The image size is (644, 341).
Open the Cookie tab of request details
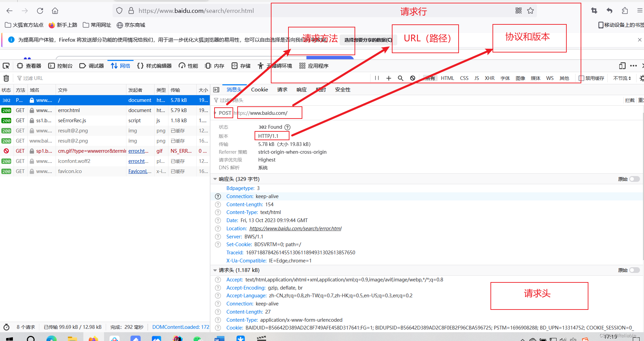[x=260, y=90]
